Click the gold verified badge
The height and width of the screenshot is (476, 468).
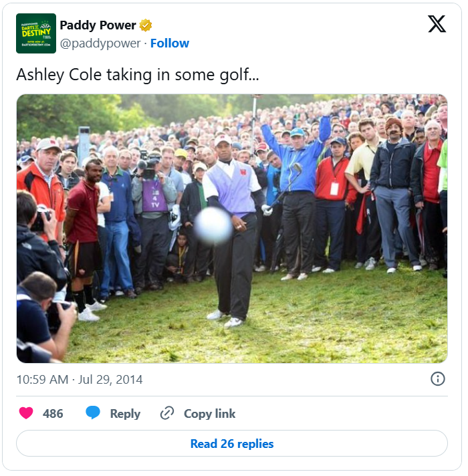pos(146,26)
